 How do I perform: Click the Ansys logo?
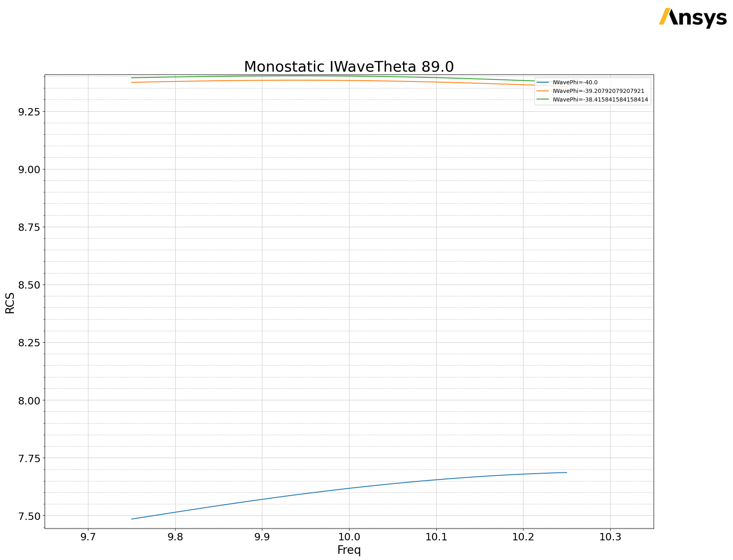pos(693,18)
